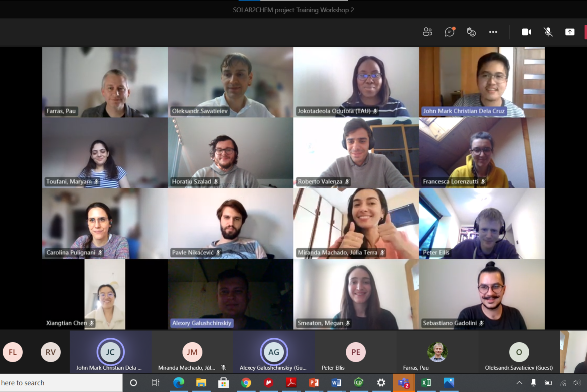Select Jokotadeola Odutola video tile
The height and width of the screenshot is (392, 587).
click(356, 82)
